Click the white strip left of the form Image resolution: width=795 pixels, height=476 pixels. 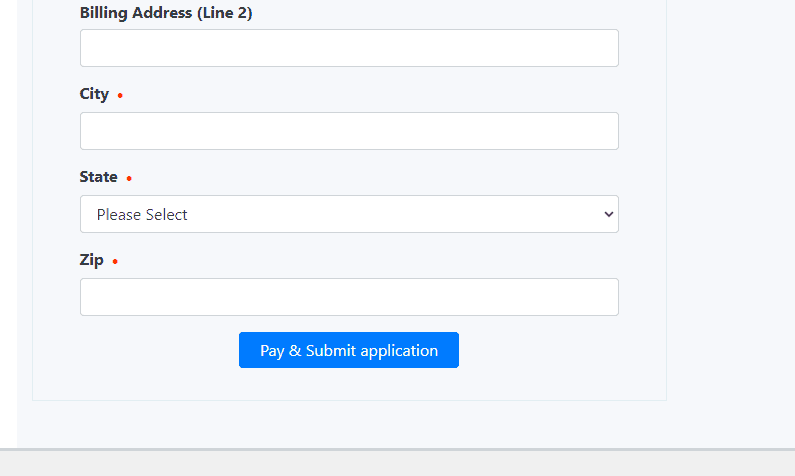[8, 200]
